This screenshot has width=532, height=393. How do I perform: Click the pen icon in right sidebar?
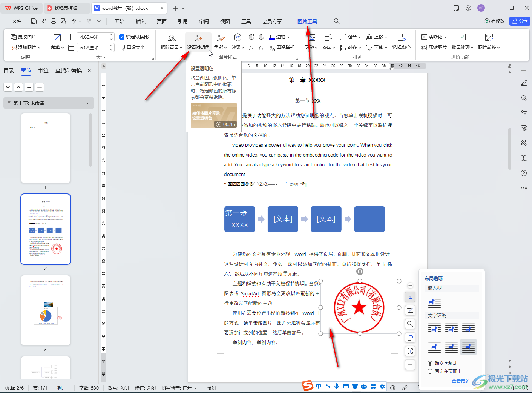(x=524, y=83)
